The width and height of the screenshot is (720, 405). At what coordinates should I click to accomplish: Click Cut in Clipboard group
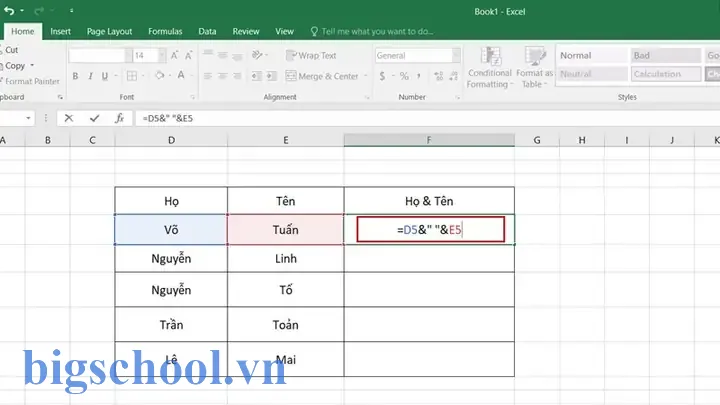tap(9, 50)
